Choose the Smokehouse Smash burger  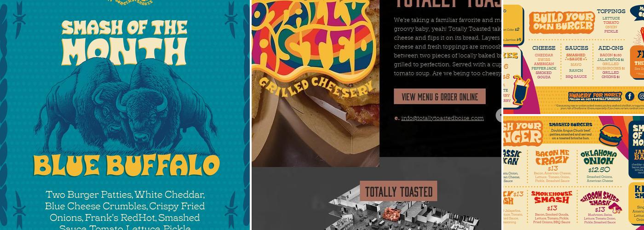(552, 208)
